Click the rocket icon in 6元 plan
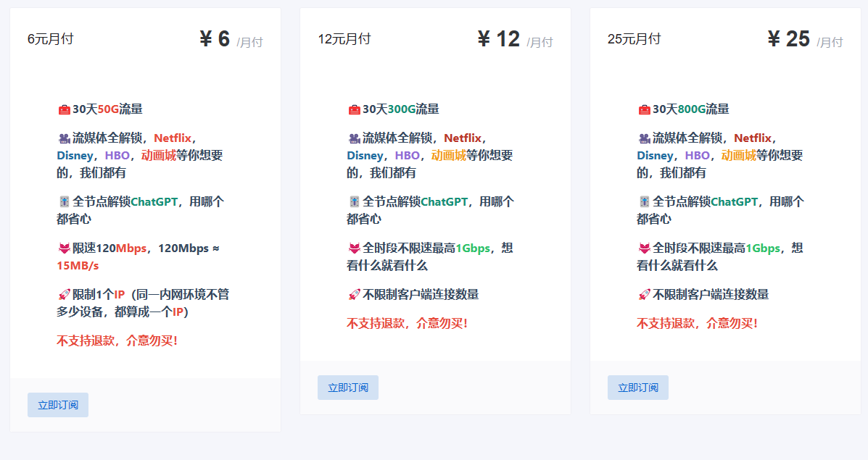 (64, 295)
